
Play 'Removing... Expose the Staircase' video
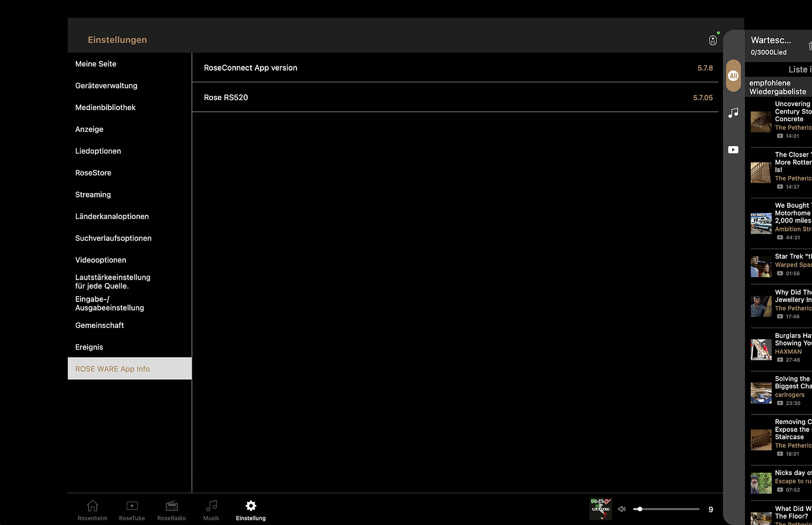point(781,440)
